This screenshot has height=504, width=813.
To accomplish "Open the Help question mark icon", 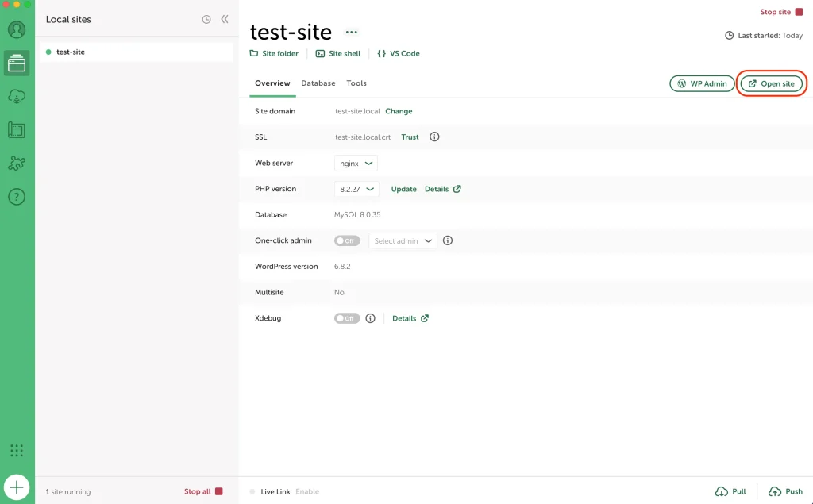I will pos(17,197).
